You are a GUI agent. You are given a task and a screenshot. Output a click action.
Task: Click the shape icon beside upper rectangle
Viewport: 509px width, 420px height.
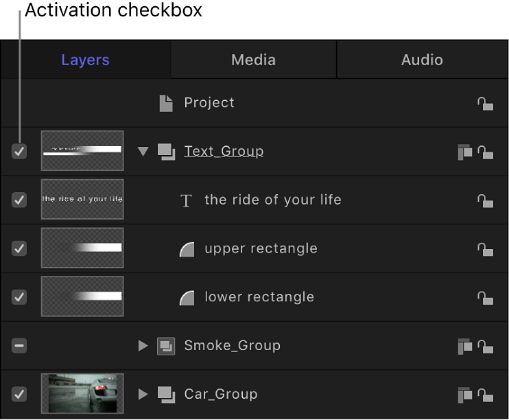pos(187,249)
